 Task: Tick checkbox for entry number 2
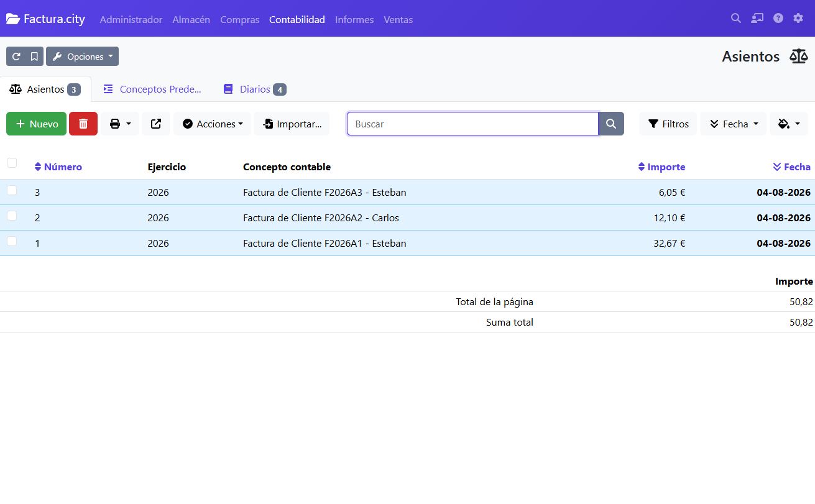click(12, 216)
